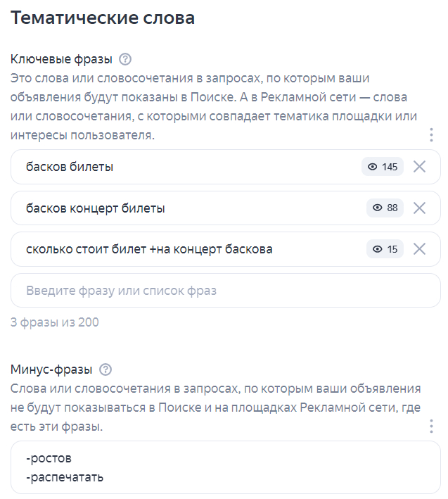This screenshot has width=448, height=499.
Task: Click the 'Введите фразу' input field
Action: tap(225, 290)
